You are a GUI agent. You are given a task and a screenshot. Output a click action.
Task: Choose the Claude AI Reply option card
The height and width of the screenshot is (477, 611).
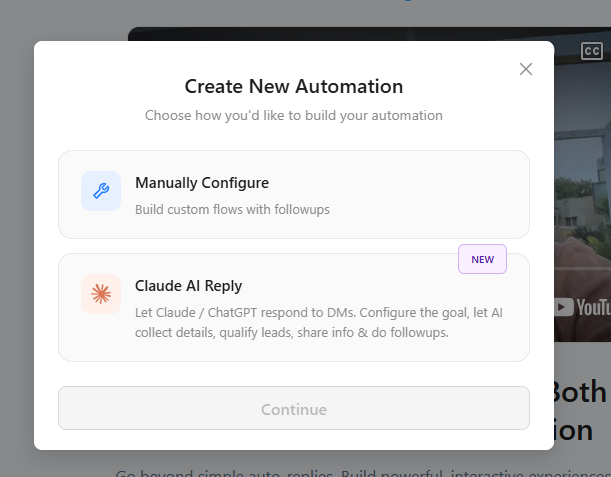point(294,307)
